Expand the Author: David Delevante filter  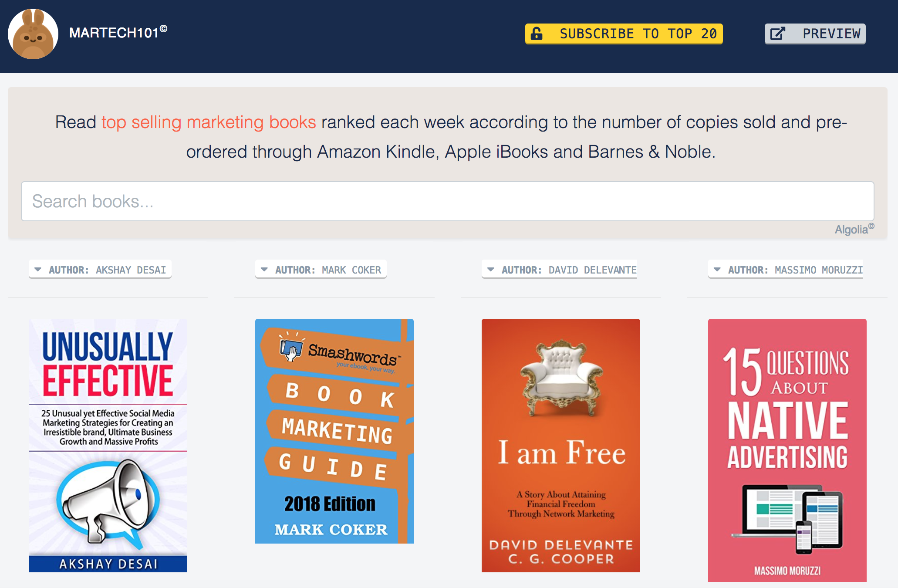pos(560,270)
